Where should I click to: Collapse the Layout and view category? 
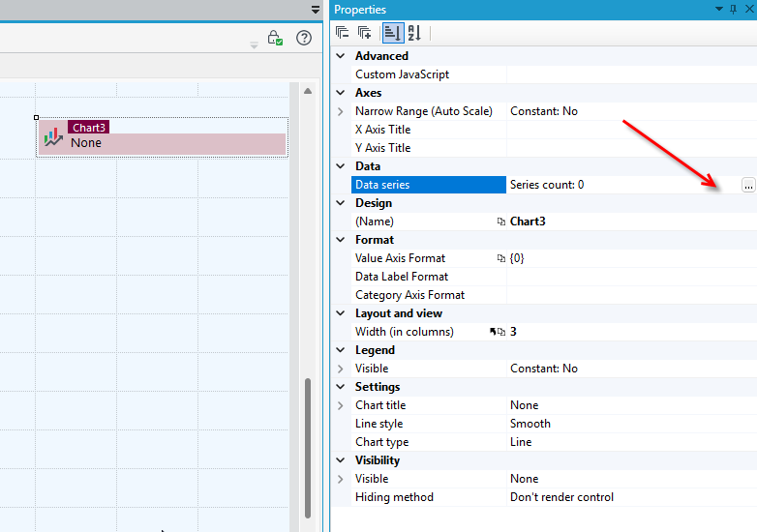tap(341, 313)
